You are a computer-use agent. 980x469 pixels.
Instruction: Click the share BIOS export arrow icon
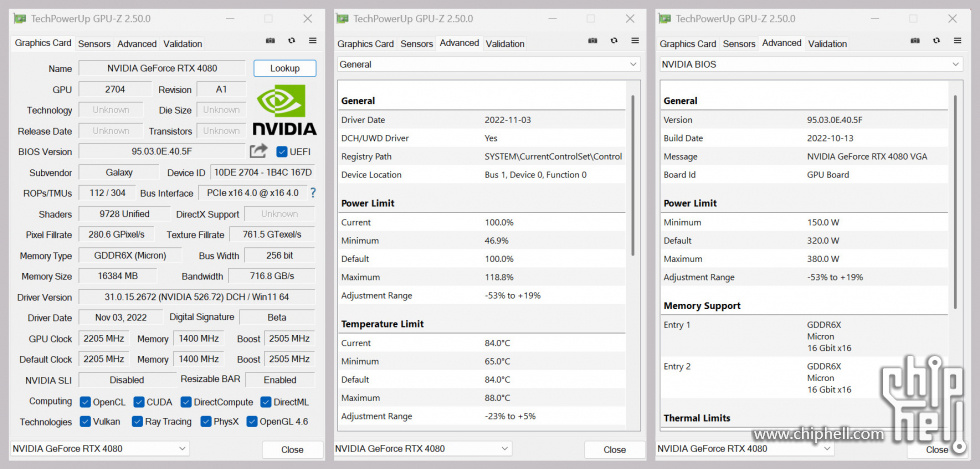click(258, 151)
